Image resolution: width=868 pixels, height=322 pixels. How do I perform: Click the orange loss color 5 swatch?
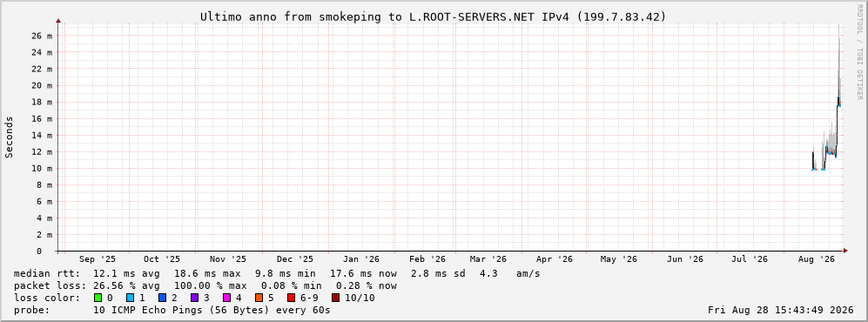259,298
